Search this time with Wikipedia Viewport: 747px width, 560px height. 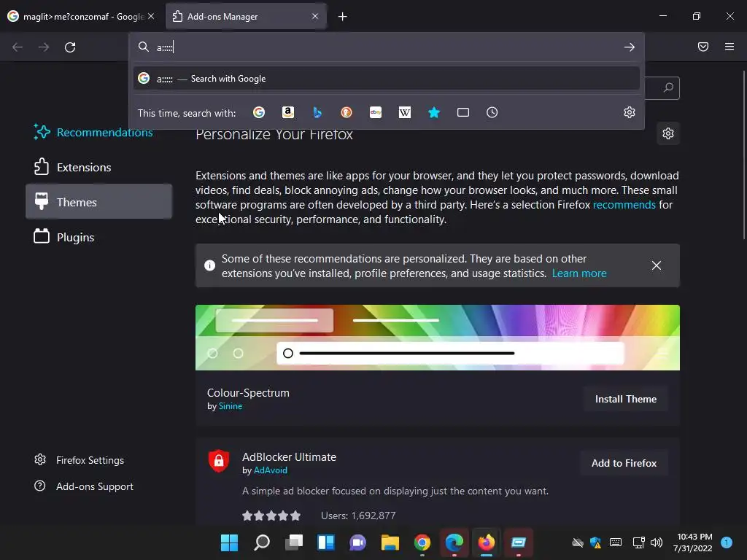click(x=404, y=112)
